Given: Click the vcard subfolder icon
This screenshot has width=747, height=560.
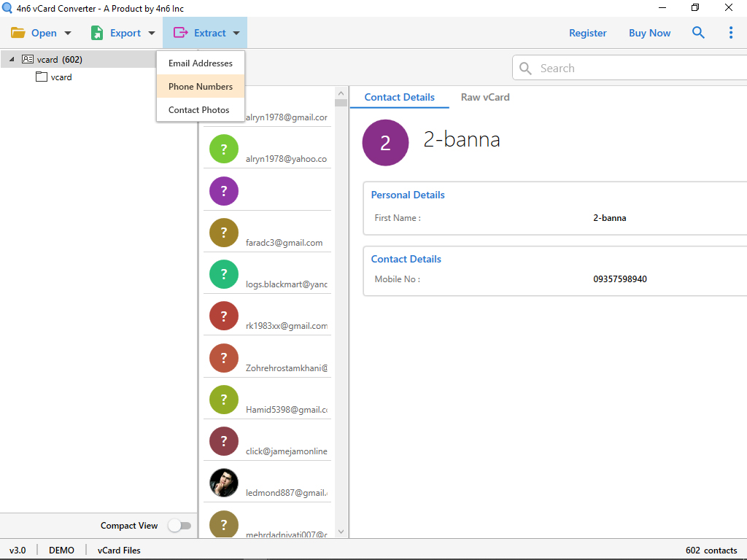Looking at the screenshot, I should click(x=42, y=77).
